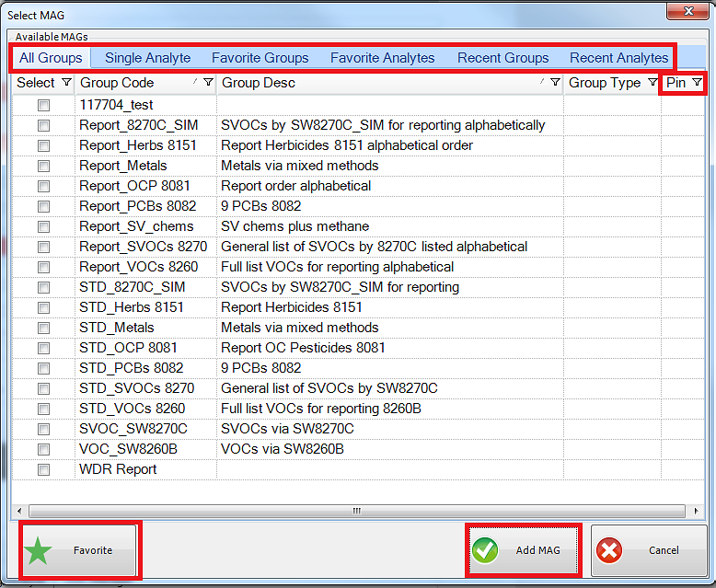Click the green checkmark Add MAG icon
Screen dimensions: 716x588
pos(485,550)
